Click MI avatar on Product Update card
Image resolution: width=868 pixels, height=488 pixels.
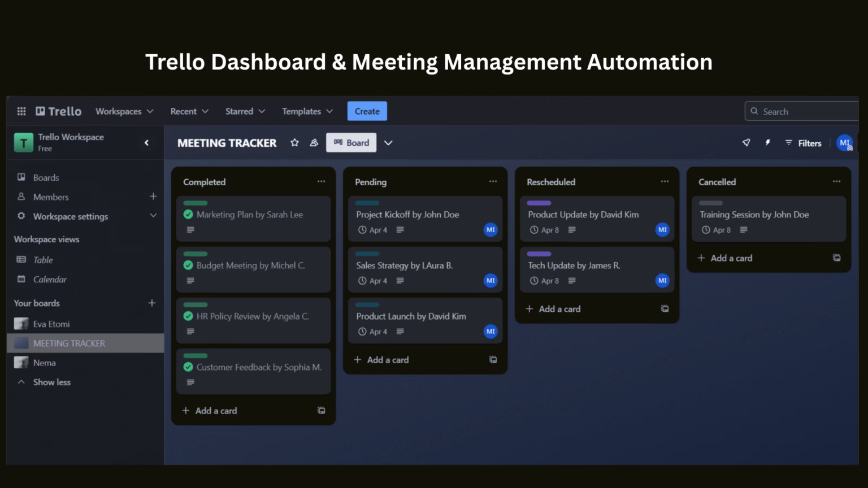click(x=662, y=230)
